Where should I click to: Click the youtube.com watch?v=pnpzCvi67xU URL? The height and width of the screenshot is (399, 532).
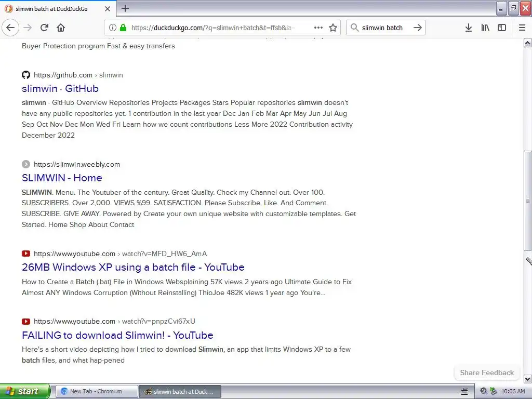pos(114,321)
